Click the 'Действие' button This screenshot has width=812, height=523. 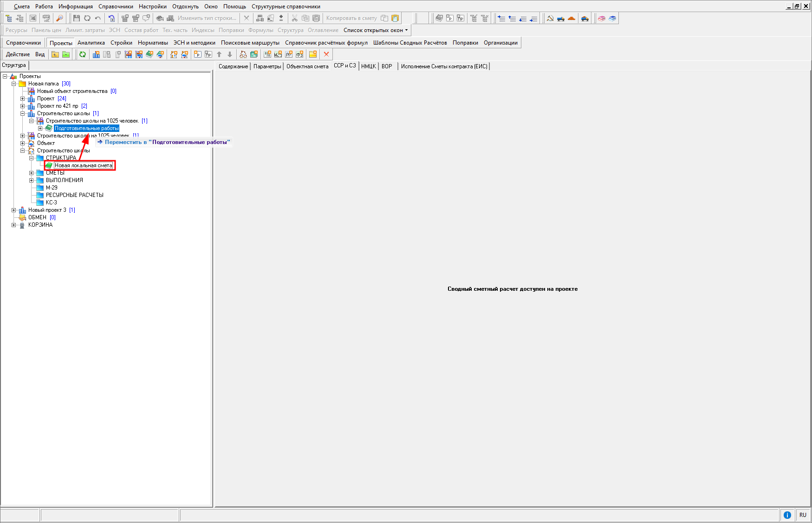18,54
